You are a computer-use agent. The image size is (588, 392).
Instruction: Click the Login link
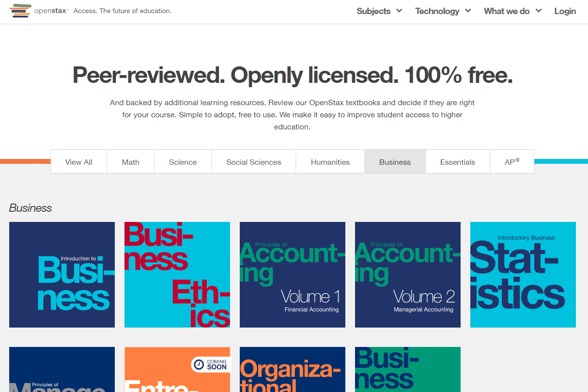pos(565,11)
